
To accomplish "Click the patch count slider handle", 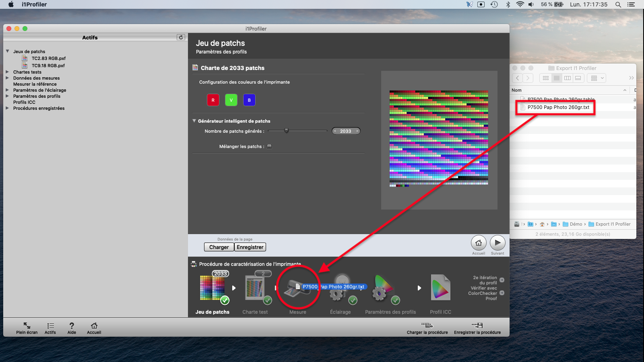I will (287, 131).
